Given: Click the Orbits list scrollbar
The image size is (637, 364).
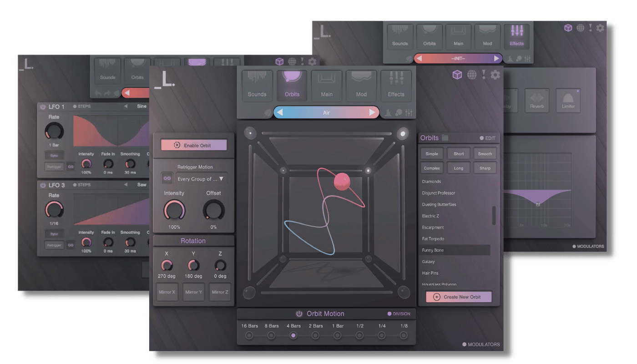Looking at the screenshot, I should (x=494, y=215).
